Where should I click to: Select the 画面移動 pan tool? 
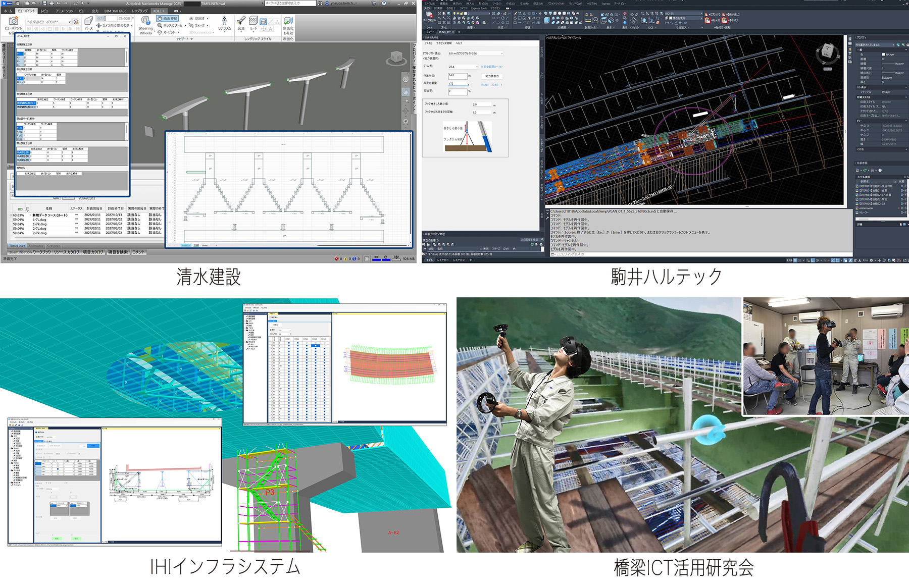[168, 19]
